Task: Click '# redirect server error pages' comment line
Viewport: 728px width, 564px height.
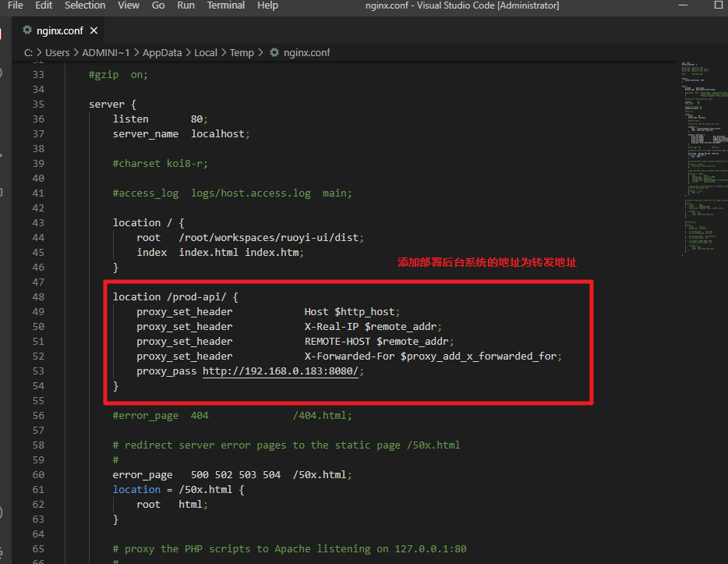Action: coord(286,445)
